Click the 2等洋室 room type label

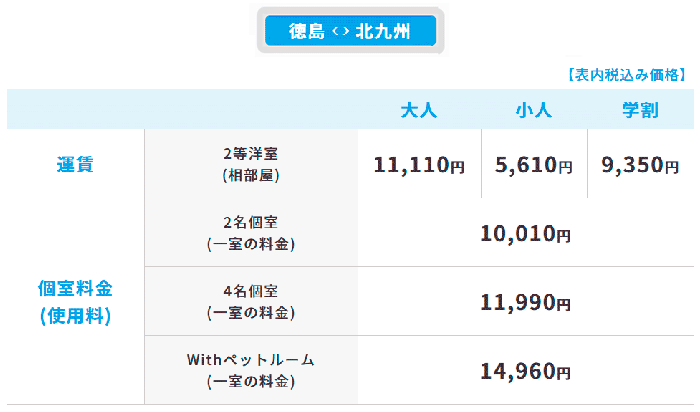click(250, 155)
